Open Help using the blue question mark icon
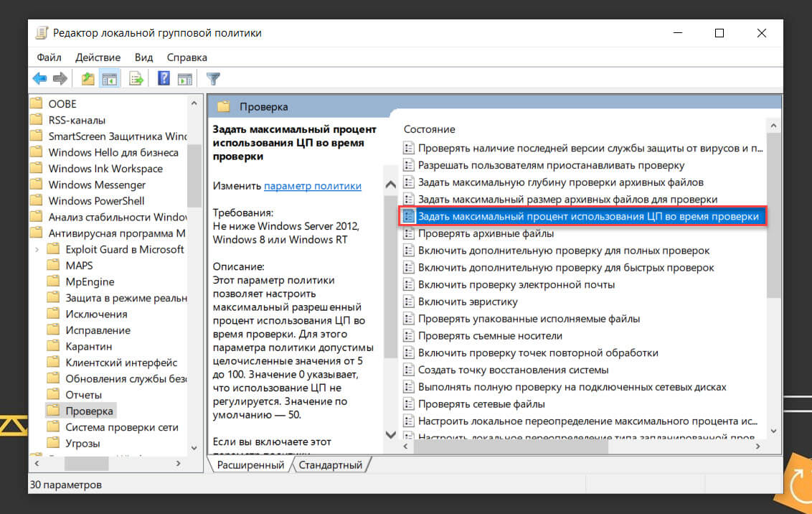The image size is (812, 514). coord(162,78)
